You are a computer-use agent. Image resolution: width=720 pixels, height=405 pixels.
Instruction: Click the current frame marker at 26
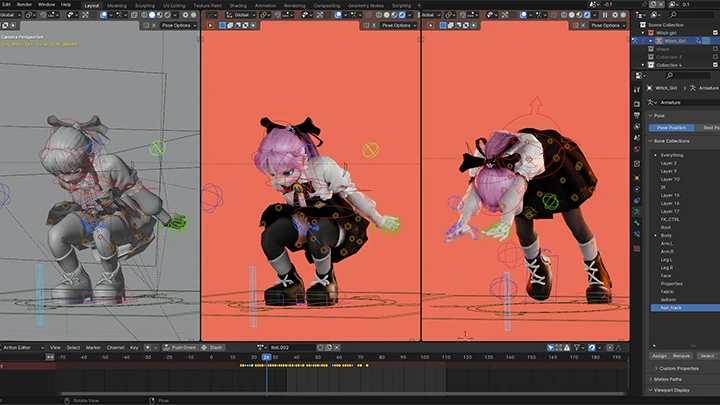click(266, 357)
